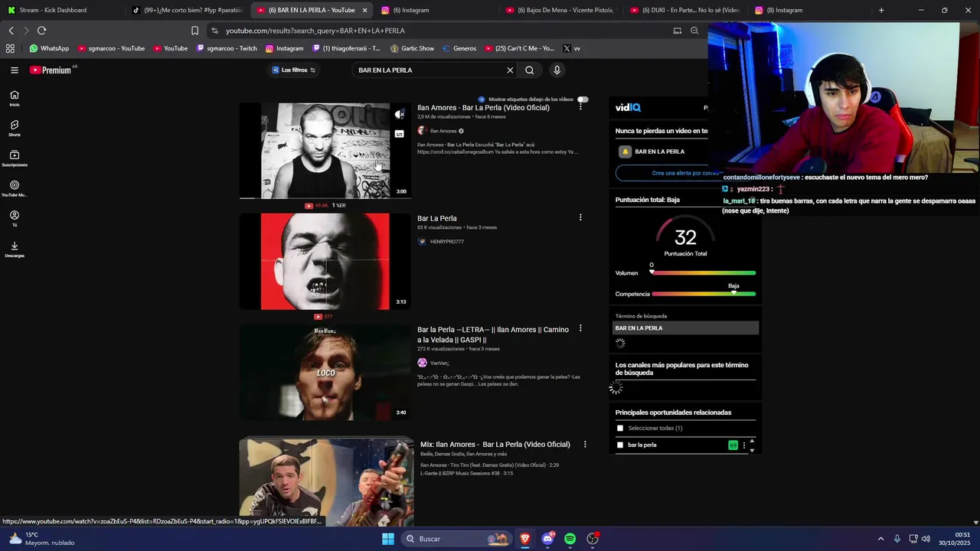
Task: Bookmark this page in address bar
Action: 194,31
